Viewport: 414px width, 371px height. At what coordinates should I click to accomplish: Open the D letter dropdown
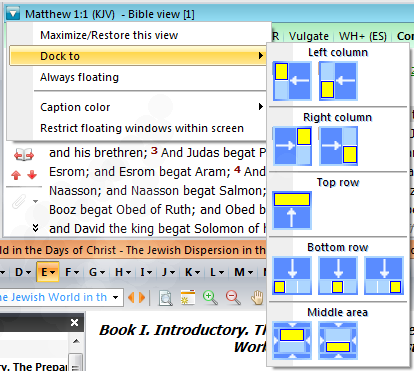pos(23,272)
